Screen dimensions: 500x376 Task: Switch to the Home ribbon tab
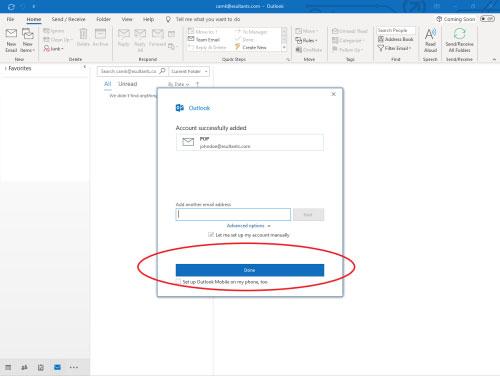[x=34, y=19]
